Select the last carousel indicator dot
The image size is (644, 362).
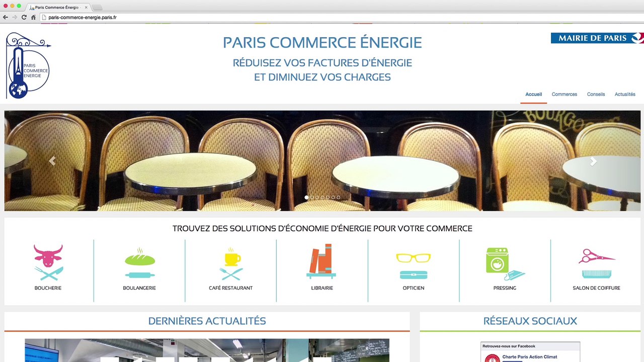[x=338, y=198]
